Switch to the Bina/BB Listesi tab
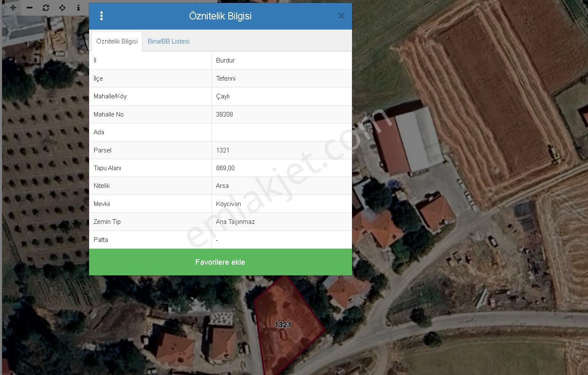Viewport: 588px width, 375px height. pyautogui.click(x=168, y=41)
